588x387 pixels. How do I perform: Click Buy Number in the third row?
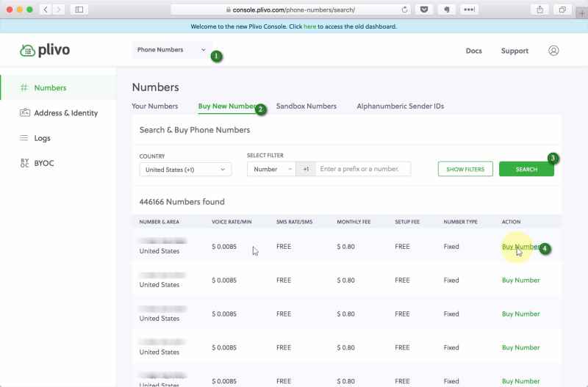click(521, 314)
